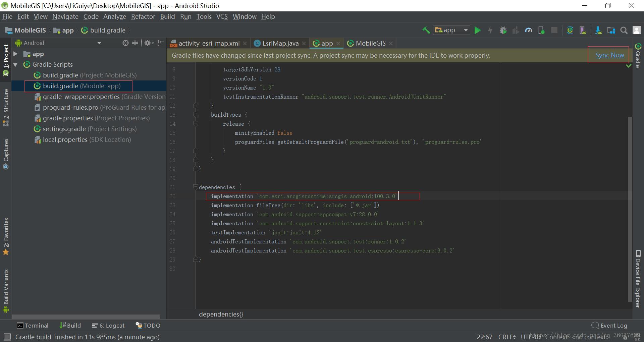Viewport: 644px width, 342px height.
Task: Open the app run configuration dropdown
Action: pyautogui.click(x=451, y=30)
